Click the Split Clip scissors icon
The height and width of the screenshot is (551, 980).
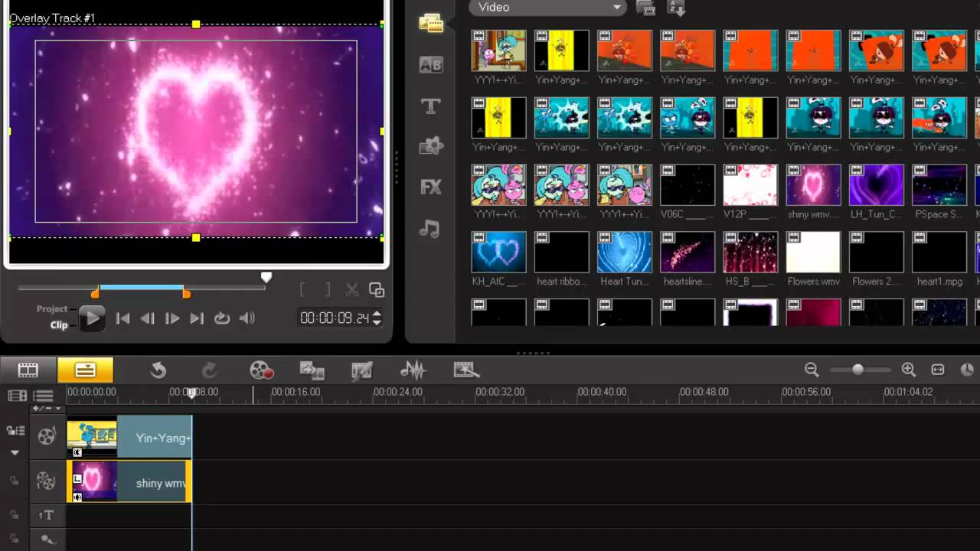(351, 290)
